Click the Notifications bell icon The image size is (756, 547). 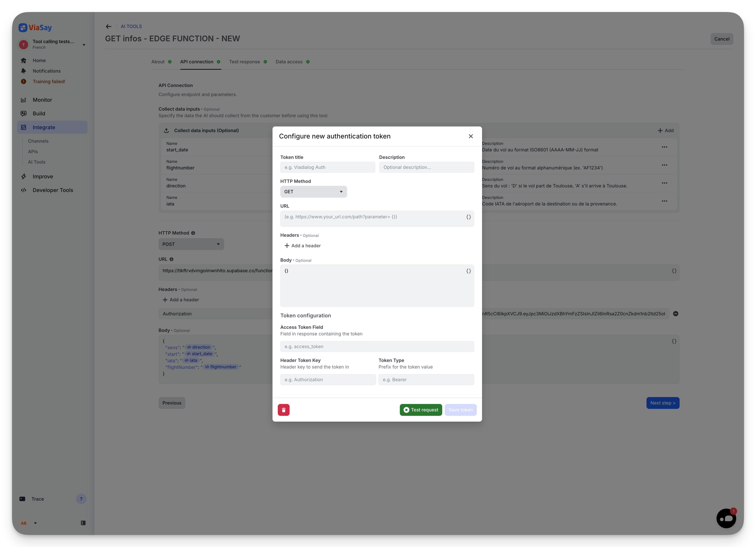46,71
